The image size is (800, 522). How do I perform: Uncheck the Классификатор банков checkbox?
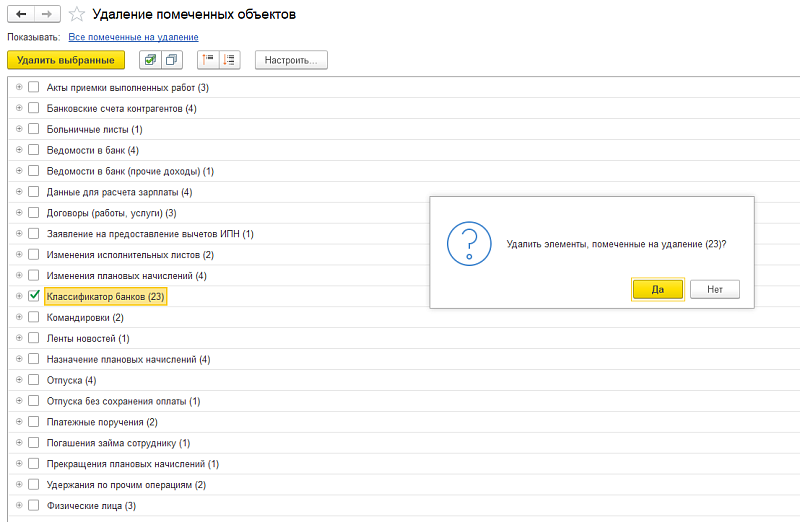click(x=34, y=296)
